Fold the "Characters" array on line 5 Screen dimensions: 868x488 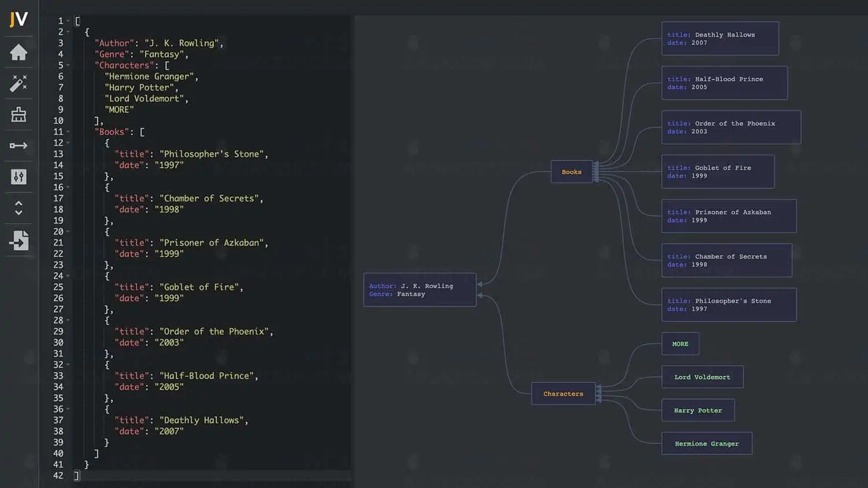click(x=68, y=65)
